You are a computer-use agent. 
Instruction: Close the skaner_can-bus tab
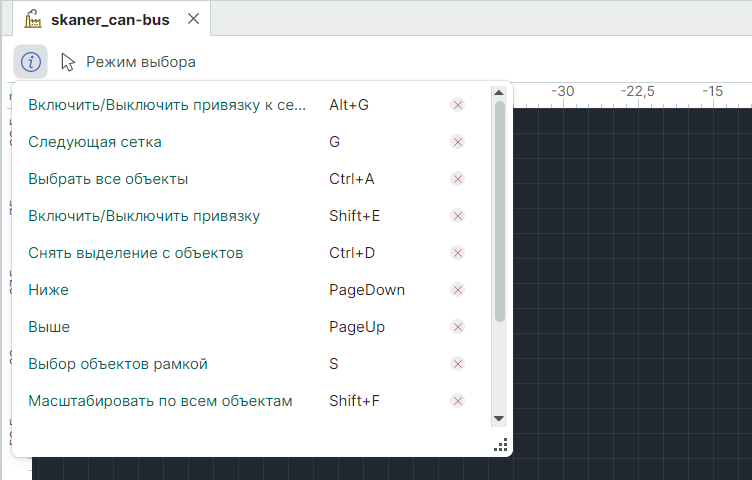pyautogui.click(x=193, y=19)
